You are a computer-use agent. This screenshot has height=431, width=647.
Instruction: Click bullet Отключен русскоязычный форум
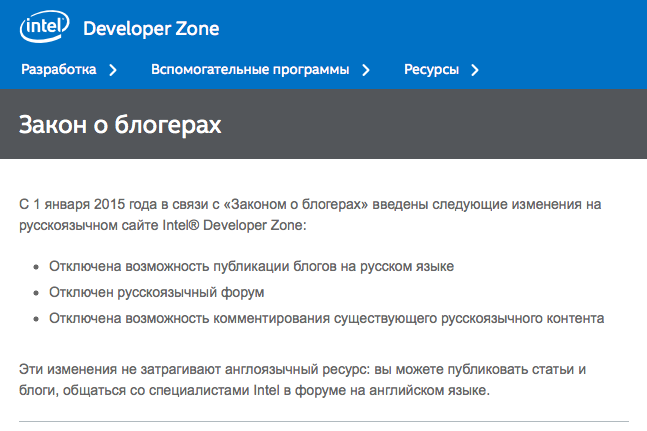pos(156,292)
